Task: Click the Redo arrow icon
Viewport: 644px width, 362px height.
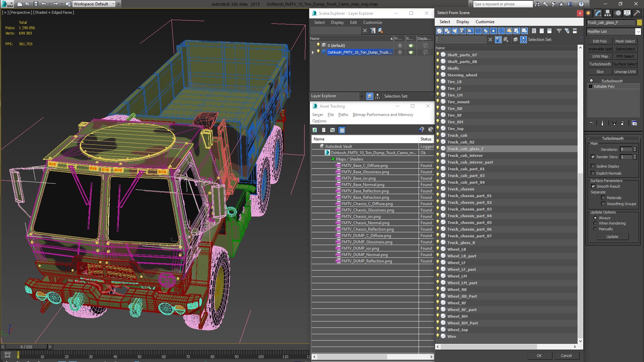Action: (x=56, y=4)
